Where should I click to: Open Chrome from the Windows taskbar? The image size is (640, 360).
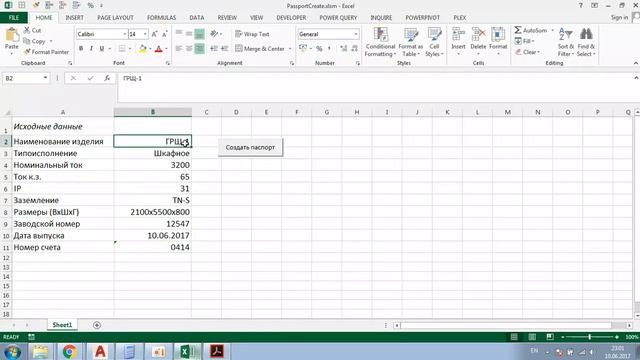pyautogui.click(x=70, y=351)
